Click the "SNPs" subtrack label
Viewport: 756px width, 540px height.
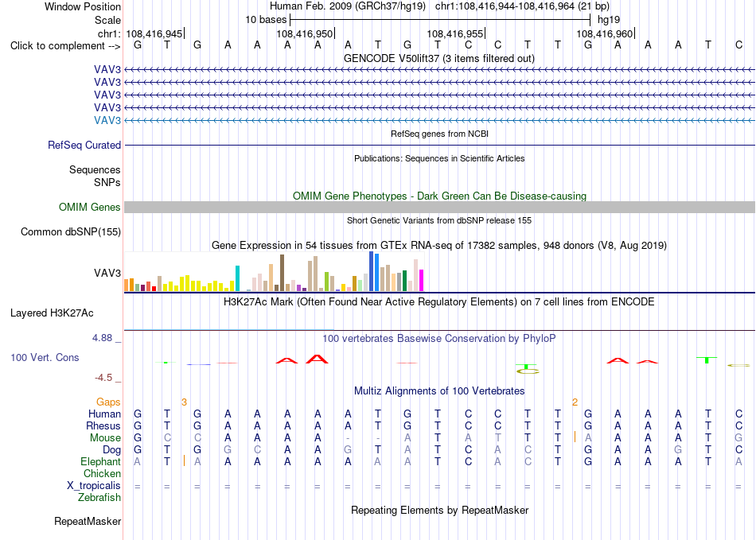107,183
